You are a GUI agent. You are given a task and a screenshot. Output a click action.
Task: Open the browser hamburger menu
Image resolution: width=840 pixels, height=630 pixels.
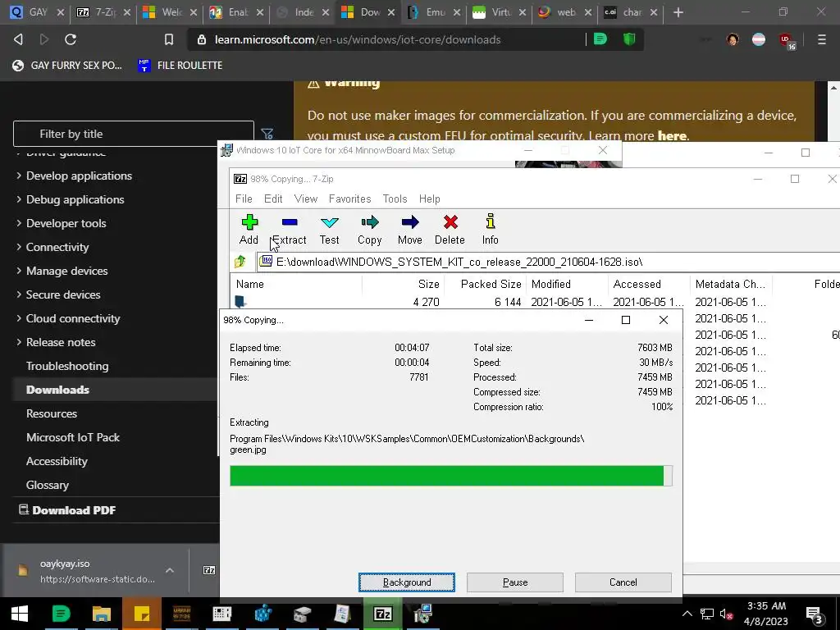pos(821,39)
